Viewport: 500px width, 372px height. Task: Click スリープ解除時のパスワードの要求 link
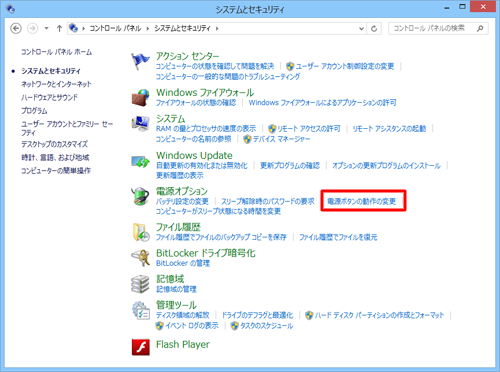pyautogui.click(x=268, y=201)
